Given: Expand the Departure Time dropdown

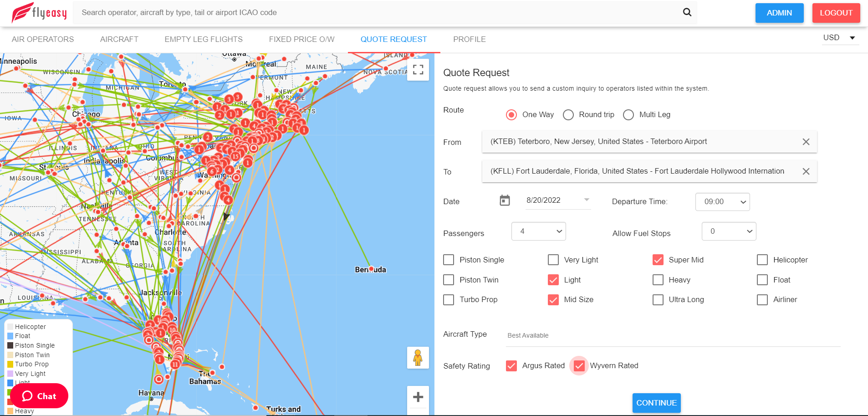Looking at the screenshot, I should 722,202.
